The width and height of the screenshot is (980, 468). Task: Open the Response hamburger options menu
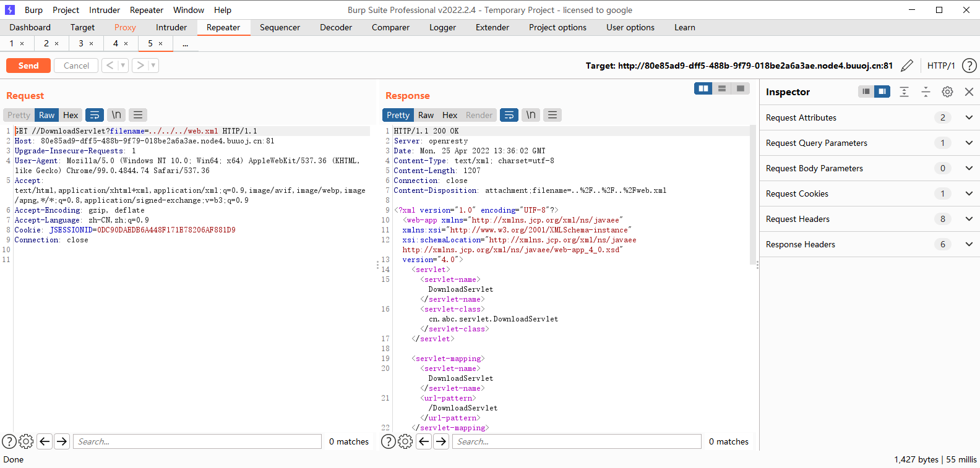(552, 115)
